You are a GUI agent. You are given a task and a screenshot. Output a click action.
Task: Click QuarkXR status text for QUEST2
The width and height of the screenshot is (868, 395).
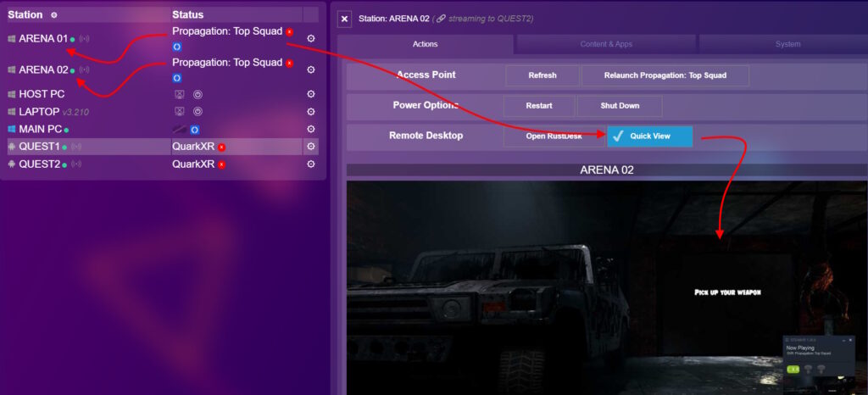193,164
